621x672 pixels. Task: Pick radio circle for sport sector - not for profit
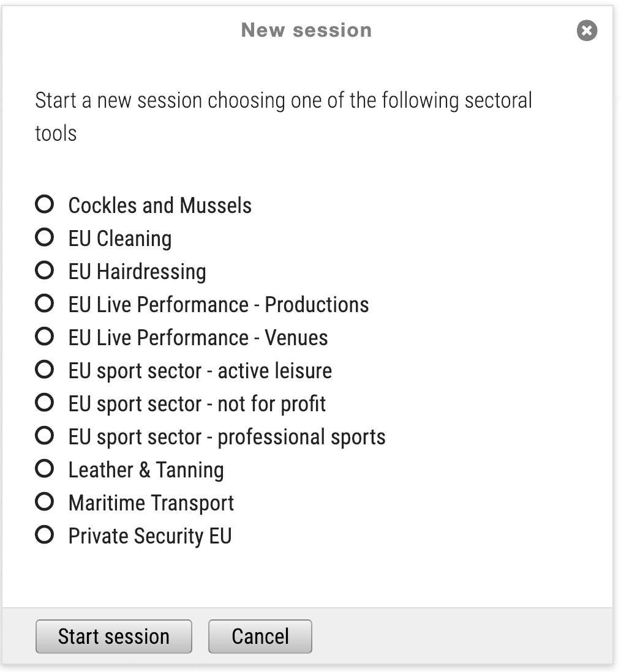[44, 403]
